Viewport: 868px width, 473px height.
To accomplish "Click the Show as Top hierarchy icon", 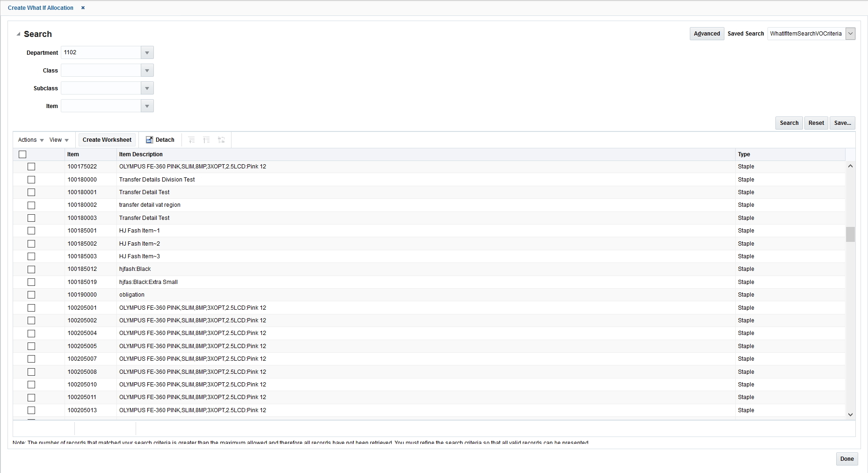I will pos(221,140).
